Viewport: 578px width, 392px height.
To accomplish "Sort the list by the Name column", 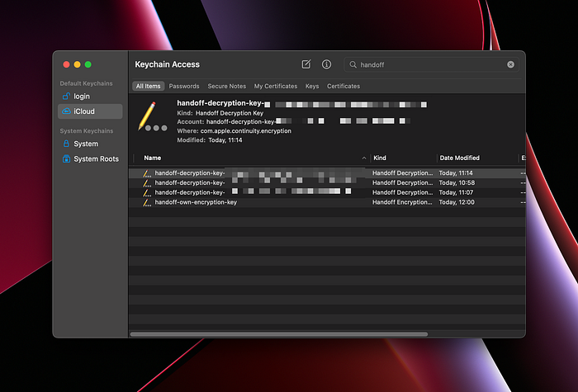I will [x=251, y=158].
